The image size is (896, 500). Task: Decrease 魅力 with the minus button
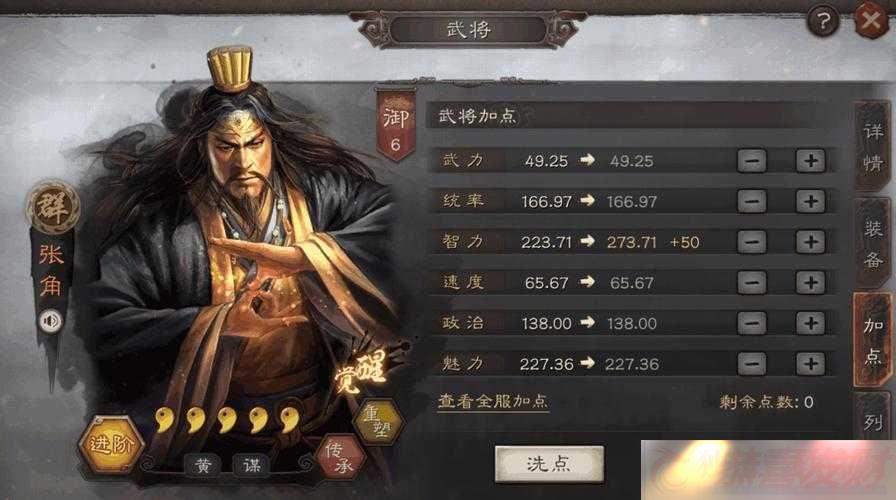point(752,363)
